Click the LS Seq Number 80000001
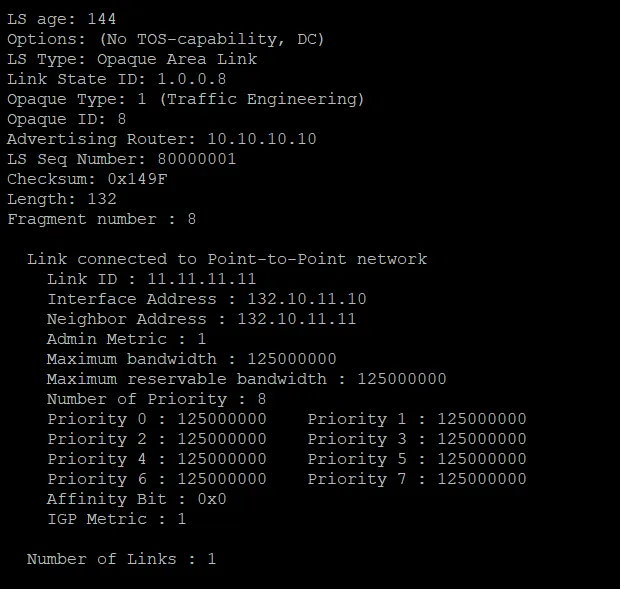Viewport: 620px width, 589px height. point(197,159)
